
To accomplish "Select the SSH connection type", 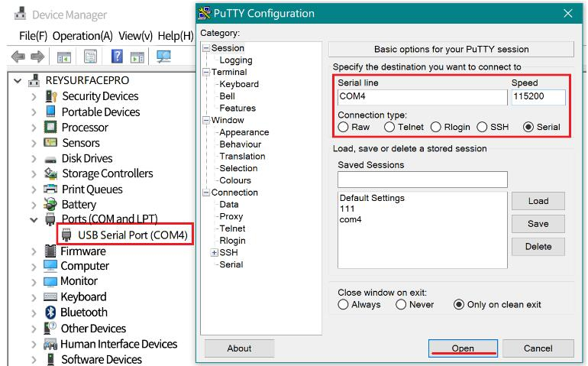I will pyautogui.click(x=483, y=127).
